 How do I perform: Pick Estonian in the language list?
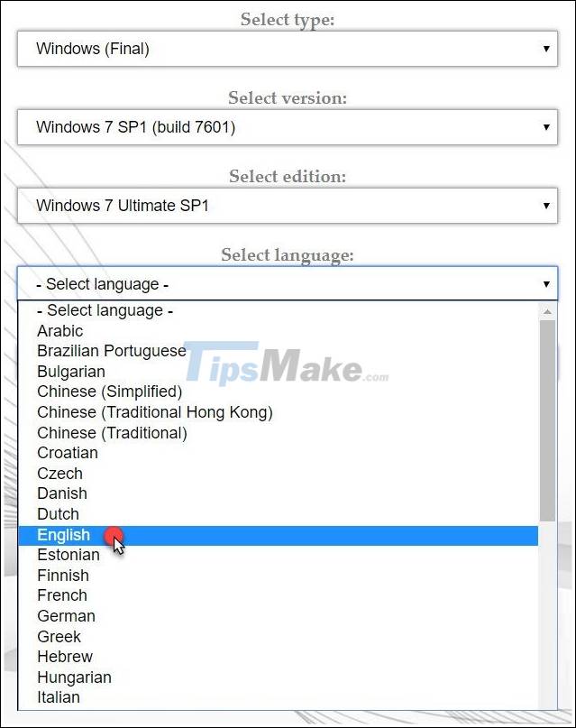click(279, 556)
